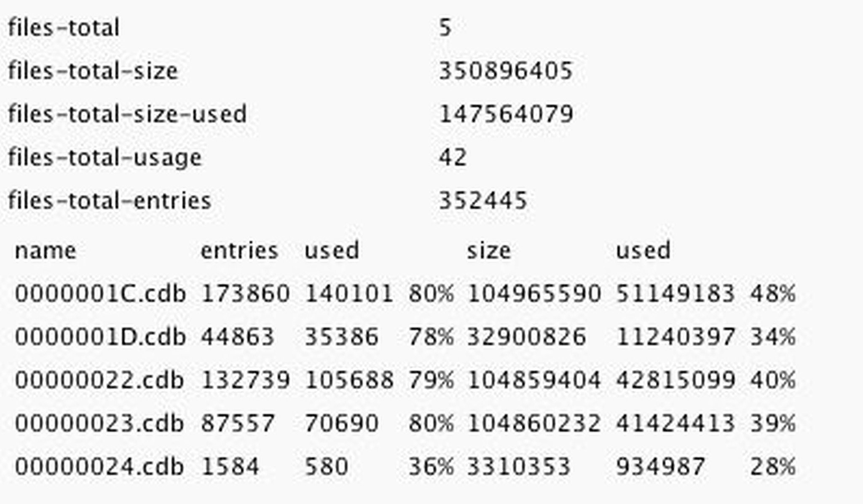Click the entries column header

click(x=239, y=251)
